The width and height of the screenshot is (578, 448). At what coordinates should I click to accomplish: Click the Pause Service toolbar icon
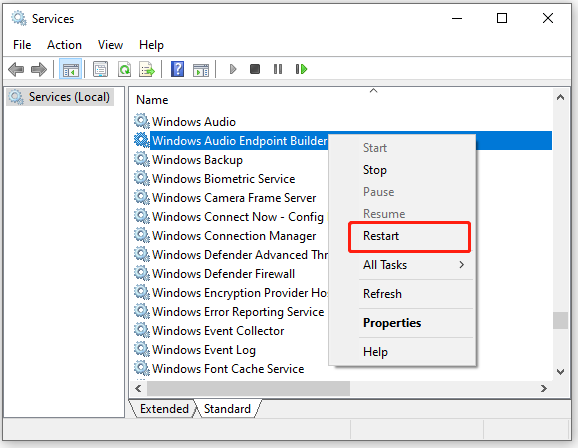278,69
